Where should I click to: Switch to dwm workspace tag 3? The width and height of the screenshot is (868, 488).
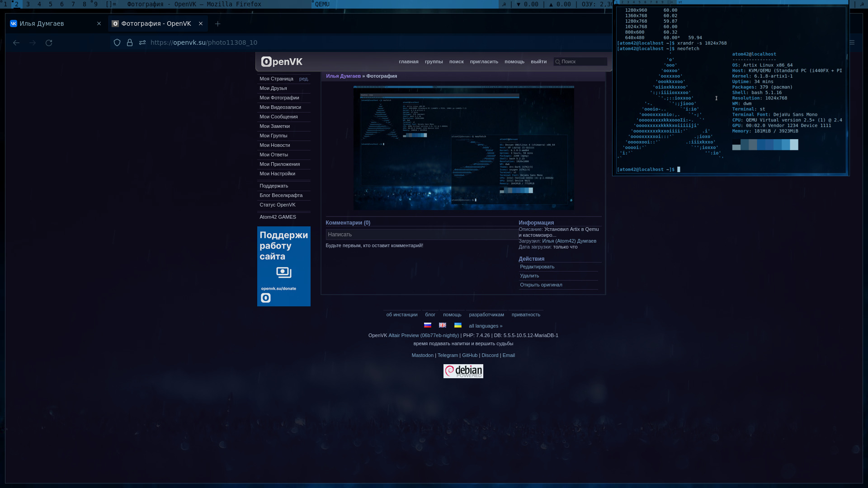point(28,4)
